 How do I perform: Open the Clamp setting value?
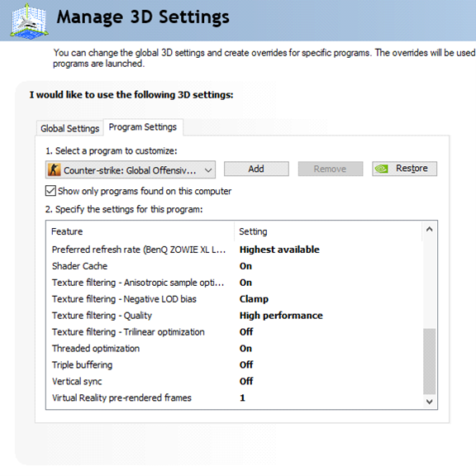point(254,299)
